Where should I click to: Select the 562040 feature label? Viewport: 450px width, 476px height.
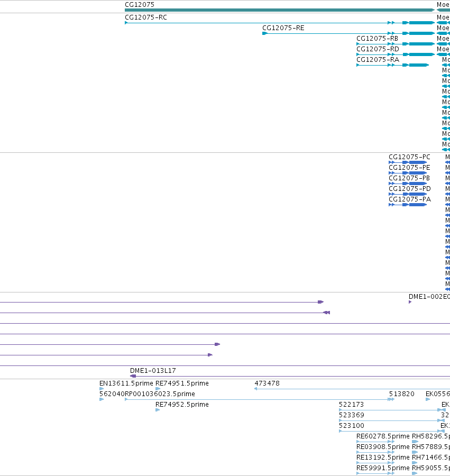(112, 394)
